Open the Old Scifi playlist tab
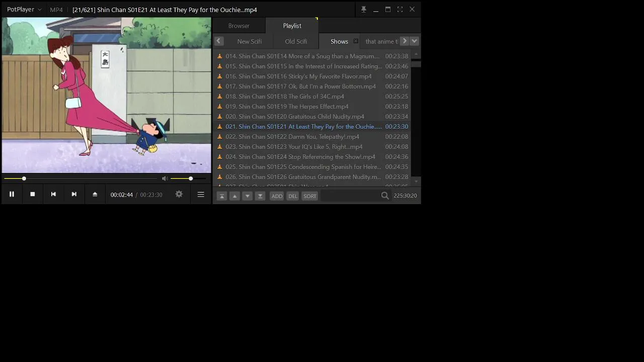 [296, 41]
